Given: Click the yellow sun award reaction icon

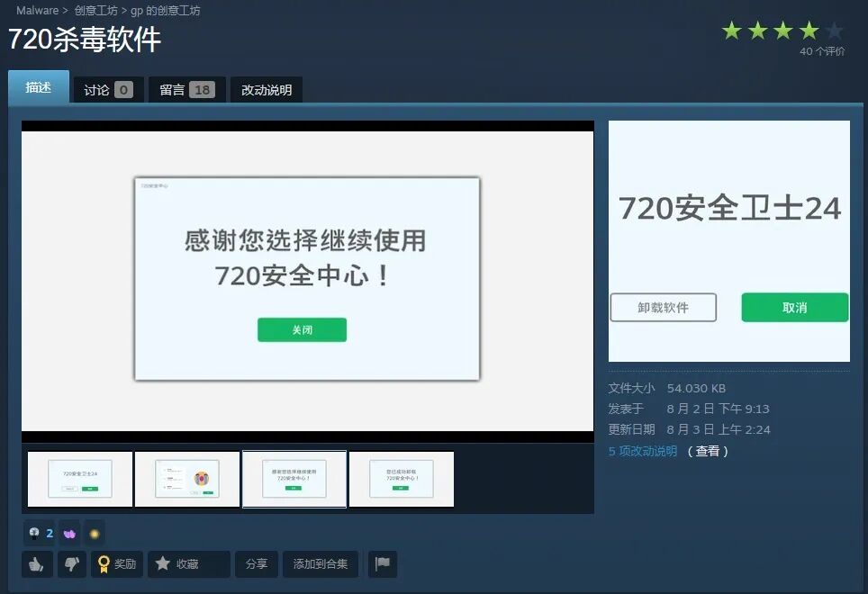Looking at the screenshot, I should click(x=95, y=534).
